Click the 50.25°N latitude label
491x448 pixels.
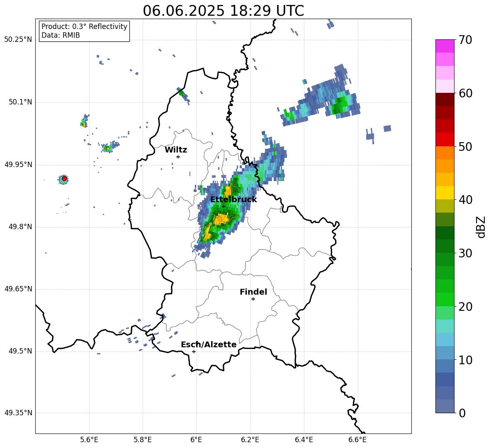coord(18,40)
